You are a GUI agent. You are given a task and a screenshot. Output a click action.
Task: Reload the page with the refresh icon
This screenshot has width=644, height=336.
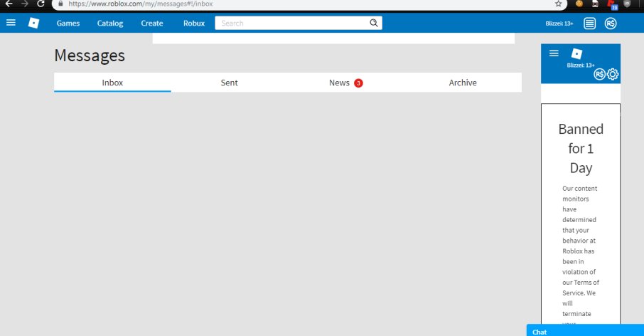pyautogui.click(x=41, y=4)
